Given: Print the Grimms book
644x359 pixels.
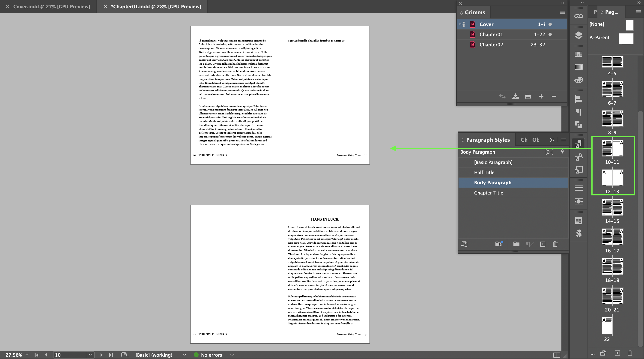Looking at the screenshot, I should 528,96.
